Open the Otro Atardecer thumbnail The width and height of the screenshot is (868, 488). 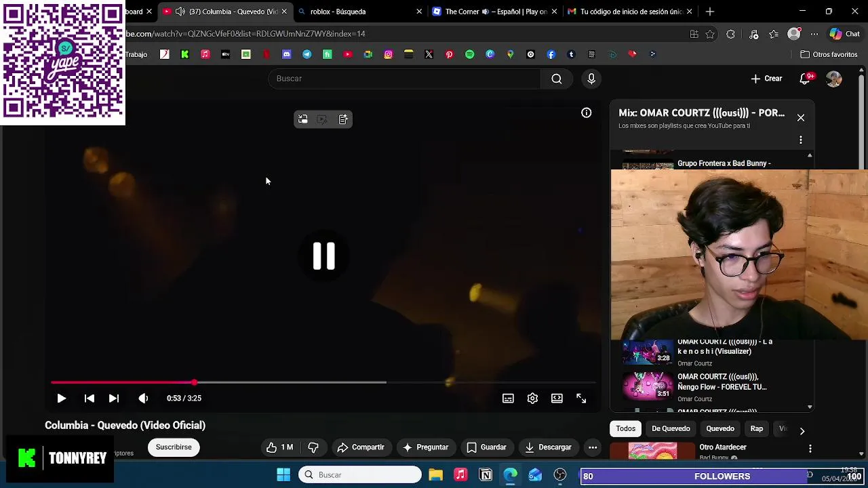point(652,451)
